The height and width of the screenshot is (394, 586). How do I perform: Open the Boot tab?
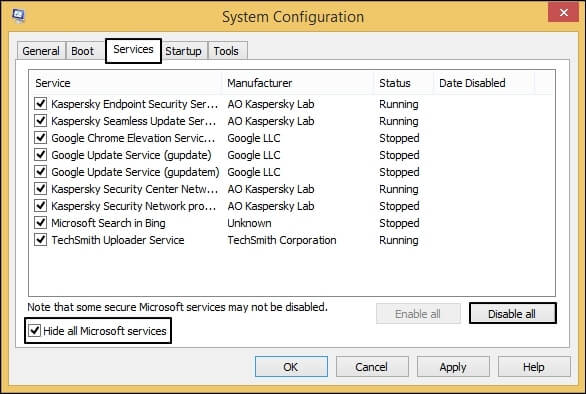pos(83,51)
